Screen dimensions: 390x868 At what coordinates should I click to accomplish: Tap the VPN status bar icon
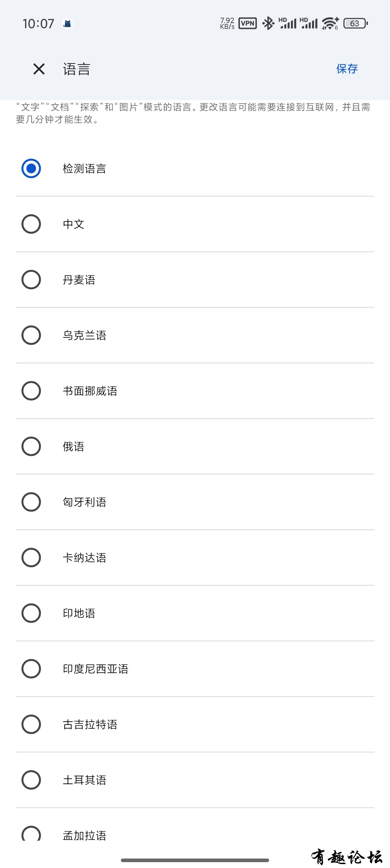[x=248, y=23]
